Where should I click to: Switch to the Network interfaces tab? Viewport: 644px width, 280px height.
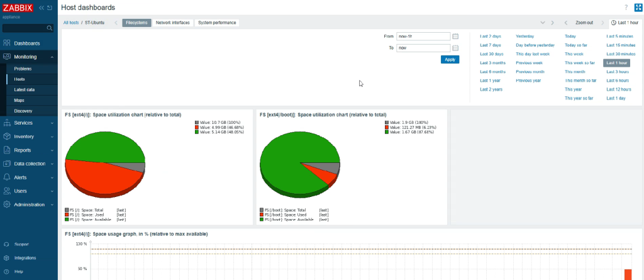pos(172,23)
